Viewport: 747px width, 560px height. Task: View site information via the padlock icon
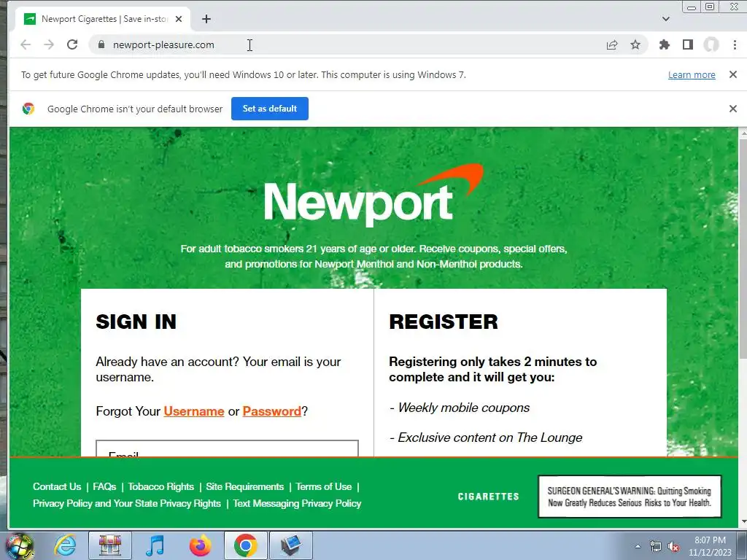click(101, 44)
